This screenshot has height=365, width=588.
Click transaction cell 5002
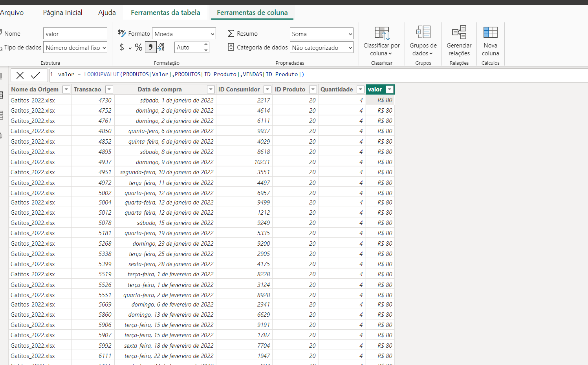(x=93, y=193)
